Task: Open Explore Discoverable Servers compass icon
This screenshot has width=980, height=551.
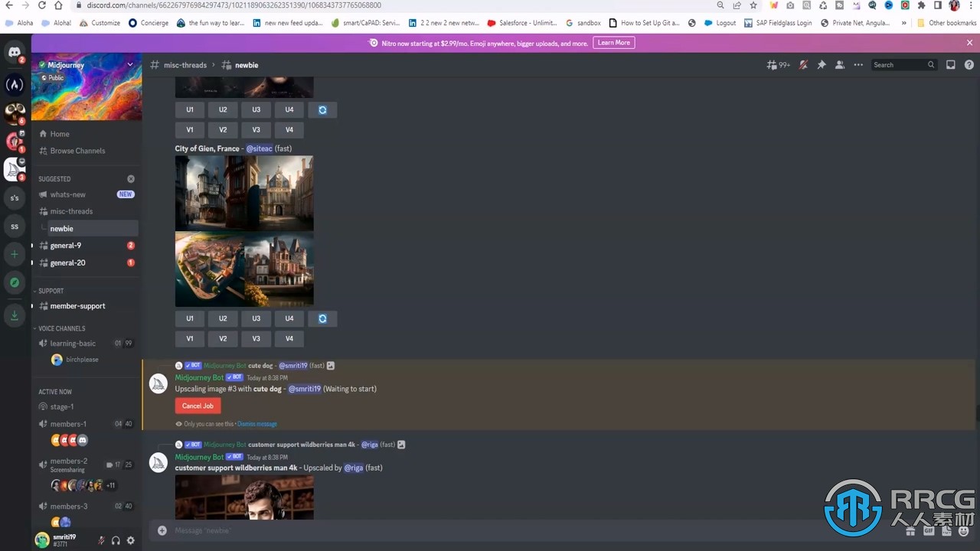Action: point(15,282)
